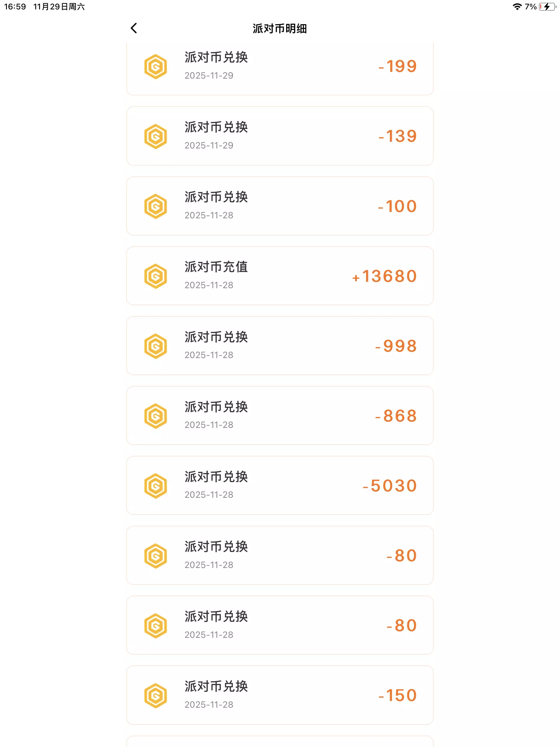Viewport: 560px width, 747px height.
Task: Click the coin icon beside -868
Action: point(156,416)
